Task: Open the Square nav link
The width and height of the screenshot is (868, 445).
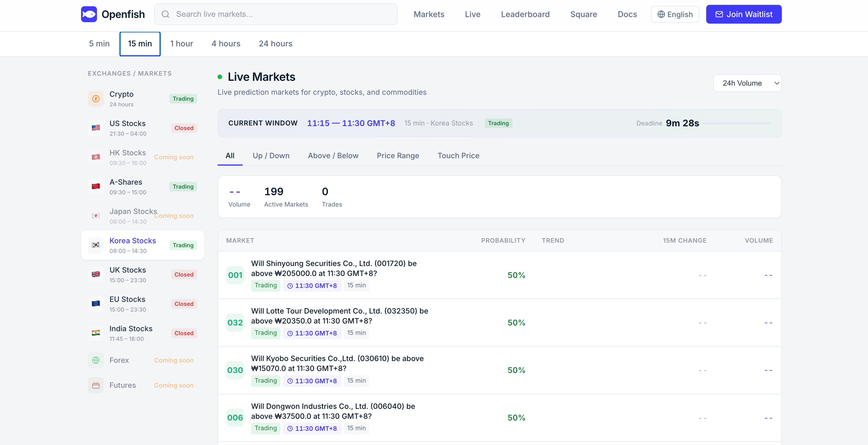Action: tap(584, 14)
